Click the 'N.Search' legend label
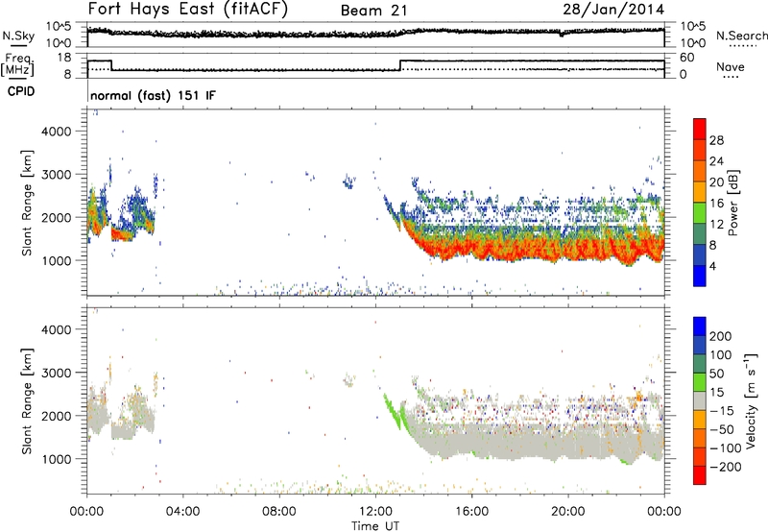This screenshot has height=532, width=768. (x=741, y=36)
